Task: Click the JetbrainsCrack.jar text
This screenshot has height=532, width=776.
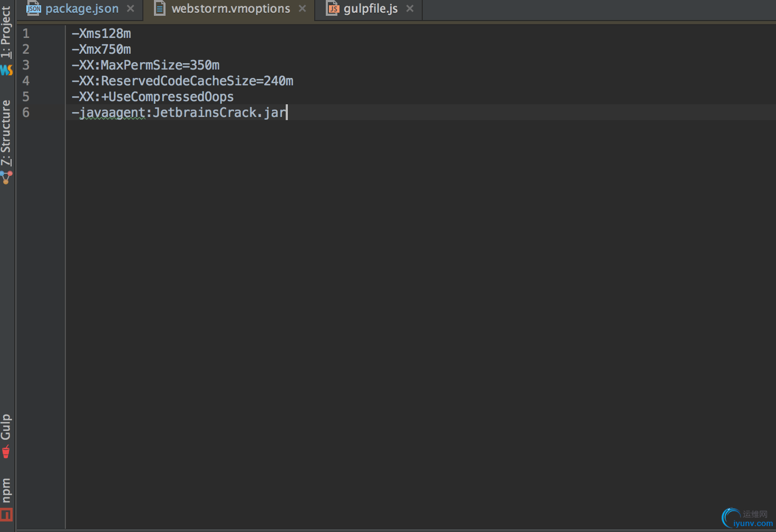Action: pyautogui.click(x=219, y=113)
